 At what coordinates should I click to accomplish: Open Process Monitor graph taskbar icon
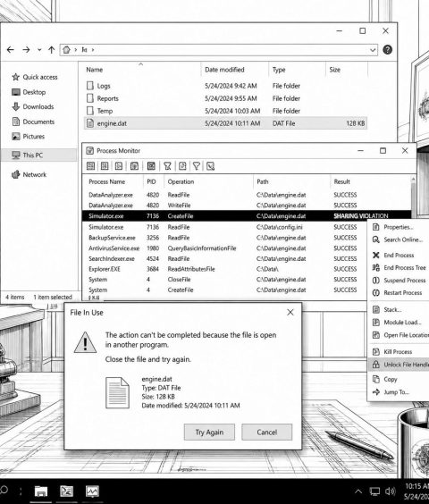[92, 491]
